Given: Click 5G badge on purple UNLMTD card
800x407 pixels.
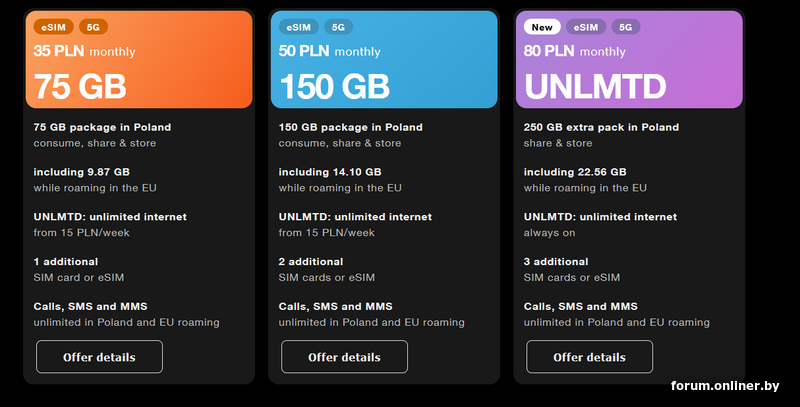Looking at the screenshot, I should point(627,27).
